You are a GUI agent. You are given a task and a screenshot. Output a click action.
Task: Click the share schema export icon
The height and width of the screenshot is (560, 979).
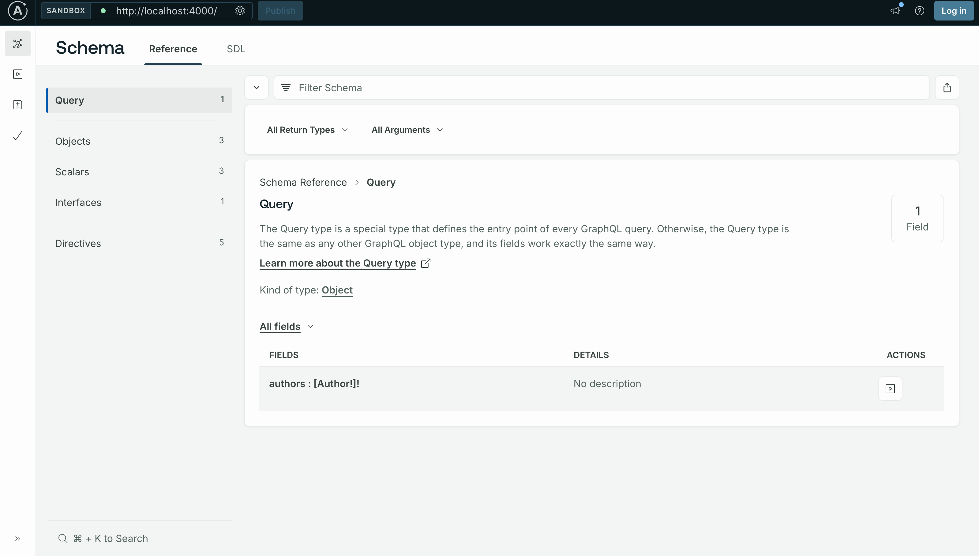tap(947, 88)
